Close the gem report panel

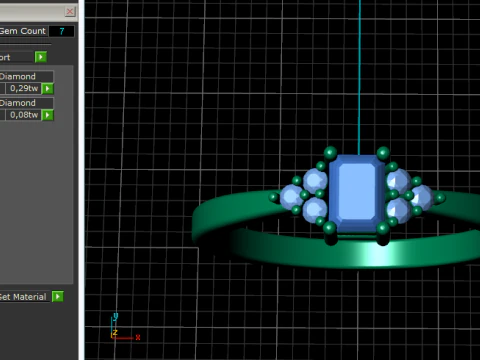[70, 12]
